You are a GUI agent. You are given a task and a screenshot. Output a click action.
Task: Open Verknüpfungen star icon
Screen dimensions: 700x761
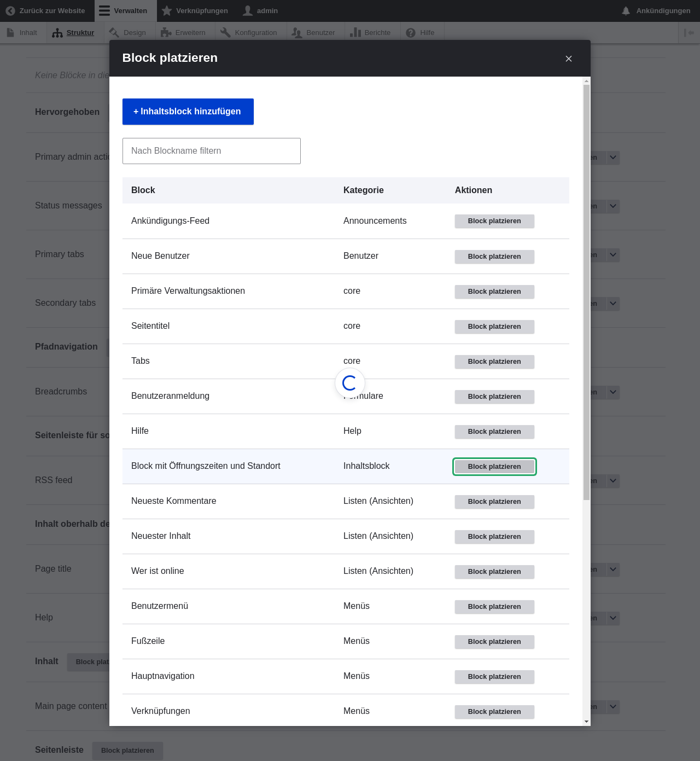tap(167, 11)
